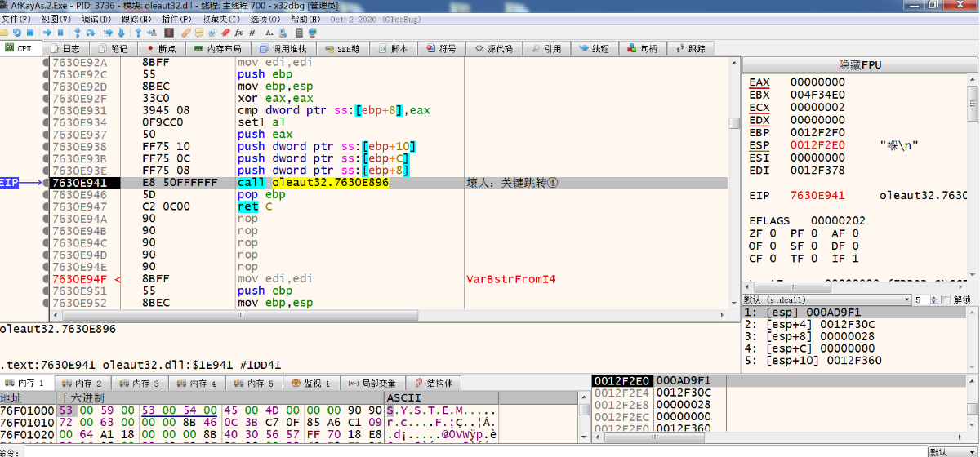The width and height of the screenshot is (980, 457).
Task: Click the Intermodular calls toolbar icon
Action: pyautogui.click(x=283, y=33)
